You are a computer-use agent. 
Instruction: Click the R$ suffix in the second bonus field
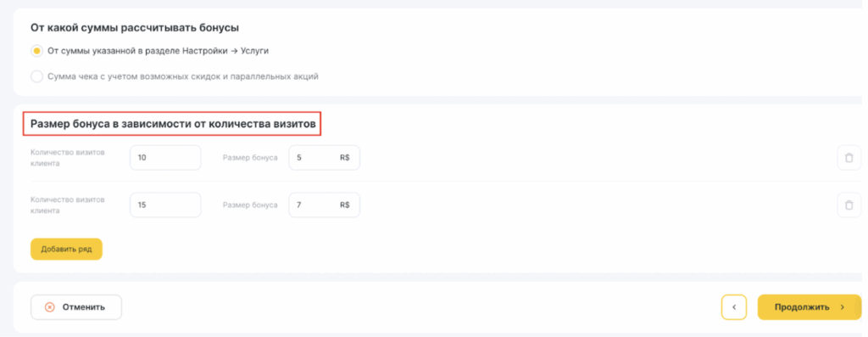click(345, 205)
